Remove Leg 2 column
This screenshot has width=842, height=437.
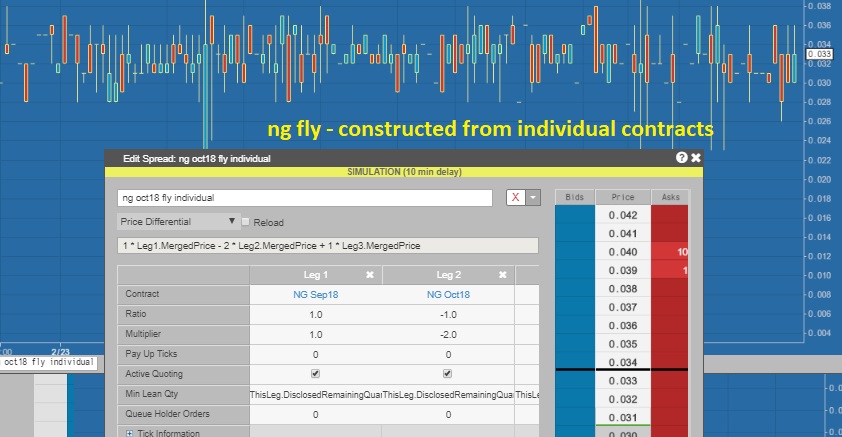click(x=503, y=275)
